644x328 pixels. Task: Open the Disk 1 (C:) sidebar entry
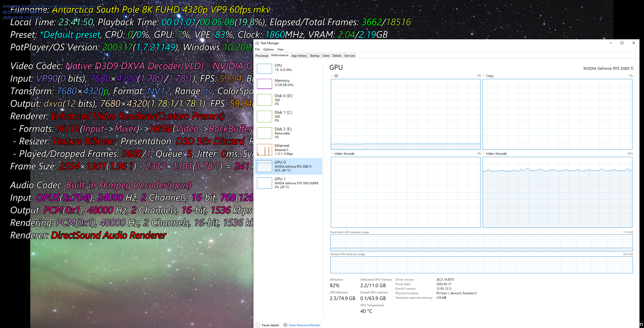click(x=288, y=116)
